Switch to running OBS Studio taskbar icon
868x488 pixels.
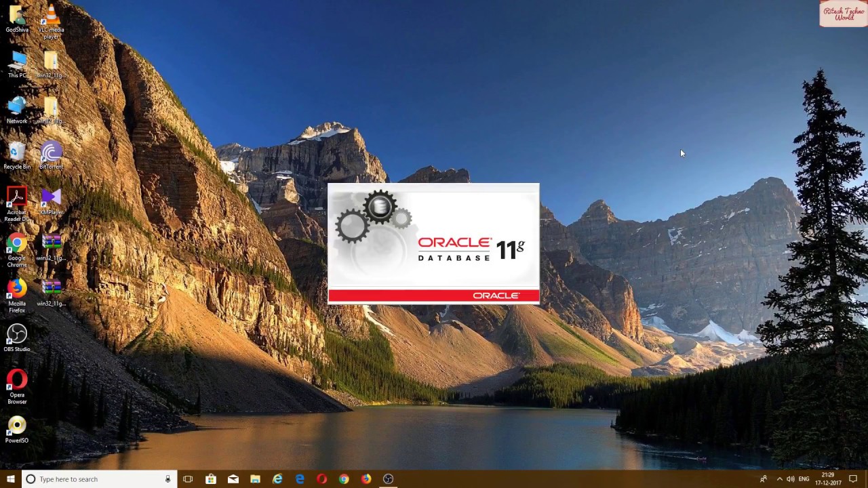(389, 479)
